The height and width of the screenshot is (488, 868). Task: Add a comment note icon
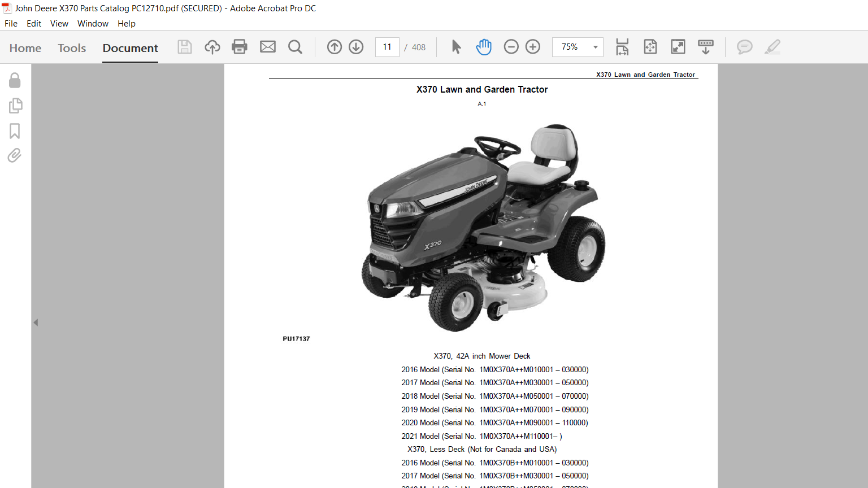pyautogui.click(x=745, y=47)
